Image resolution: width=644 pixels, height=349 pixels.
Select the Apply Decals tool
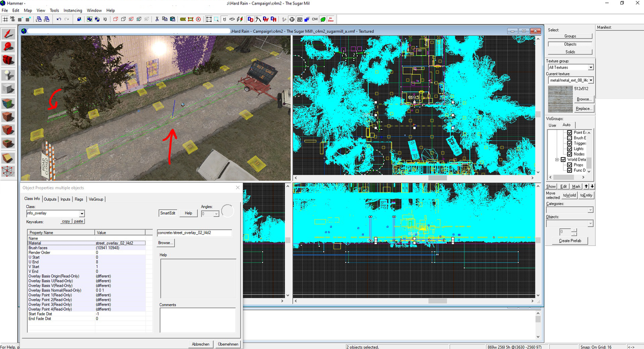click(x=8, y=130)
